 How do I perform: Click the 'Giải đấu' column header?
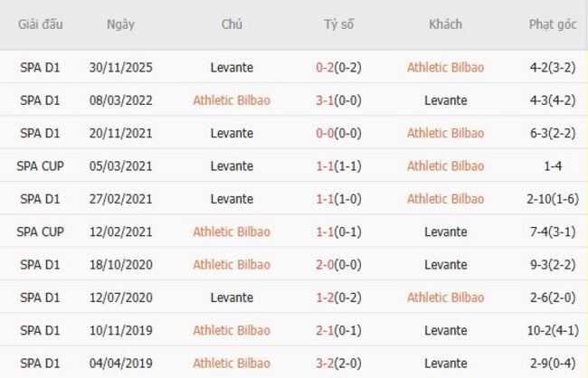40,24
